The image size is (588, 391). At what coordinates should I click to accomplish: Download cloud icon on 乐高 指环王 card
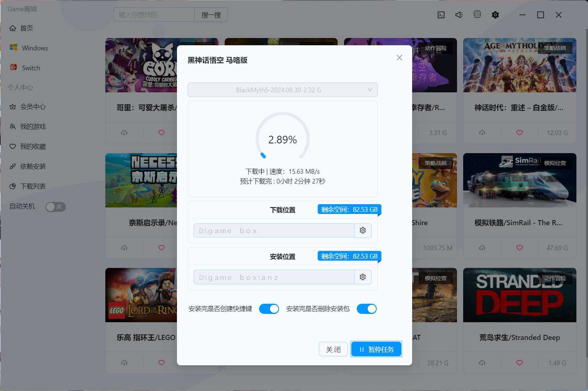click(124, 363)
